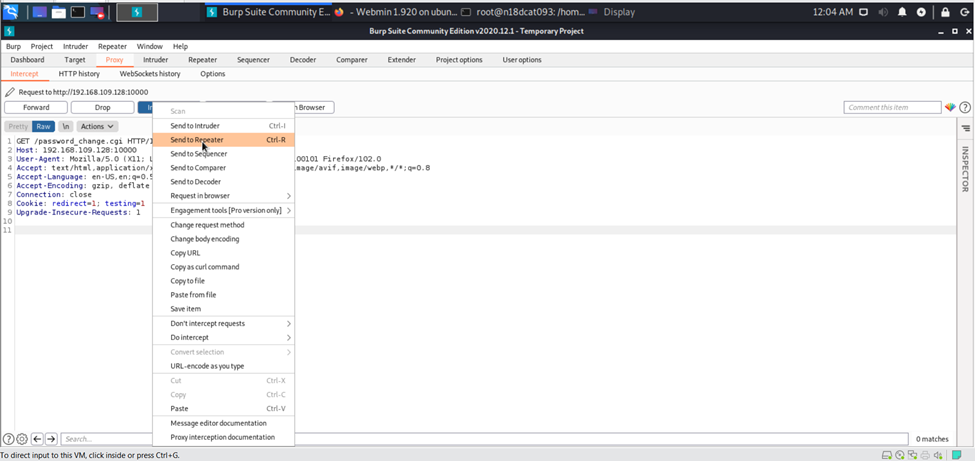The height and width of the screenshot is (461, 975).
Task: Switch to Burp Suite Community taskbar window
Action: (x=269, y=12)
